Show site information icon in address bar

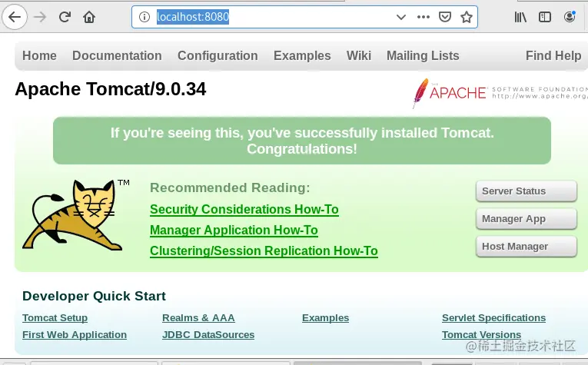point(145,17)
